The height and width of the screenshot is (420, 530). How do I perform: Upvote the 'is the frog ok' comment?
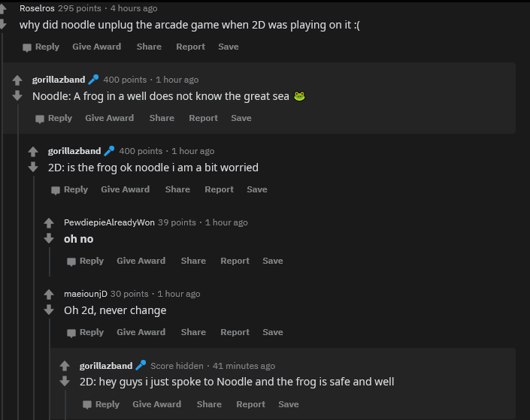click(x=32, y=152)
